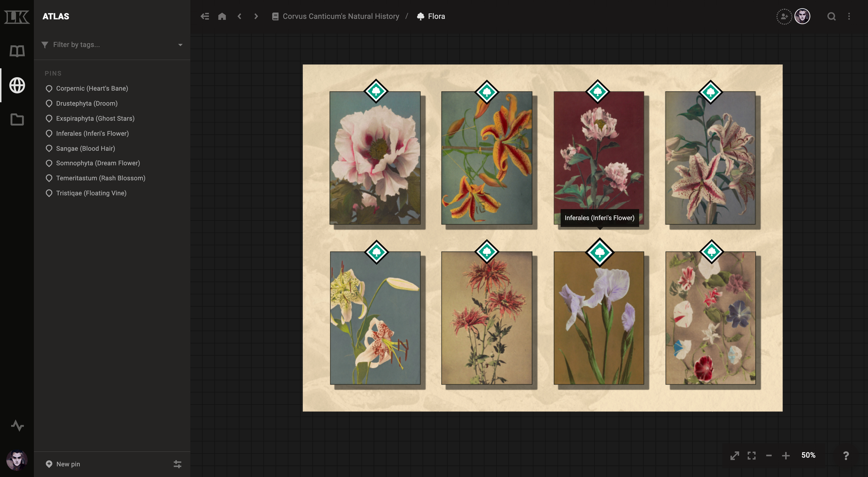868x477 pixels.
Task: Click the invite user icon
Action: point(784,16)
